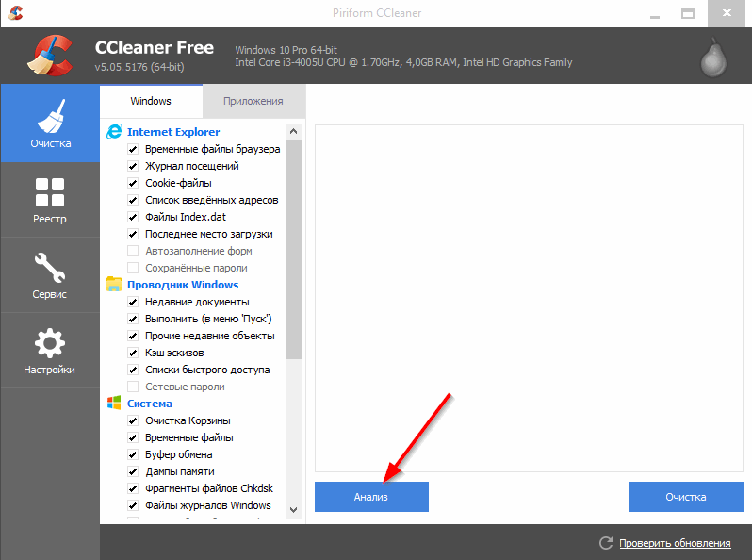
Task: Switch to the Приложения tab
Action: [253, 101]
